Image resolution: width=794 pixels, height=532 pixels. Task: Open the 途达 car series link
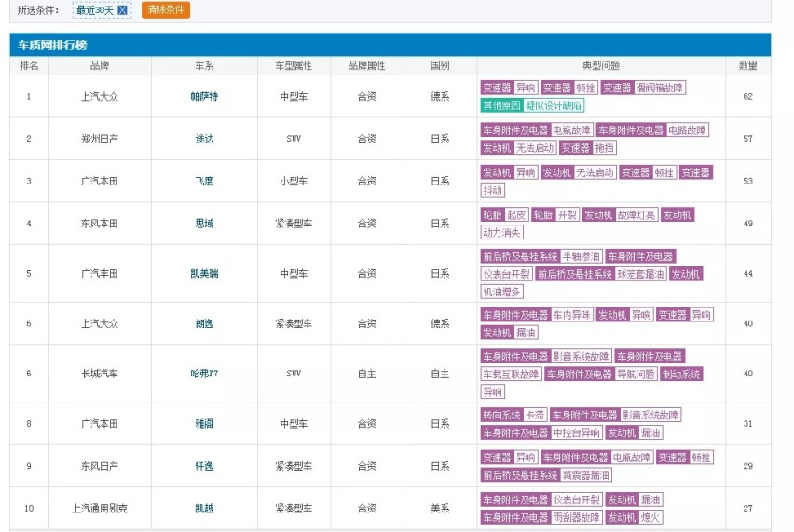point(204,139)
